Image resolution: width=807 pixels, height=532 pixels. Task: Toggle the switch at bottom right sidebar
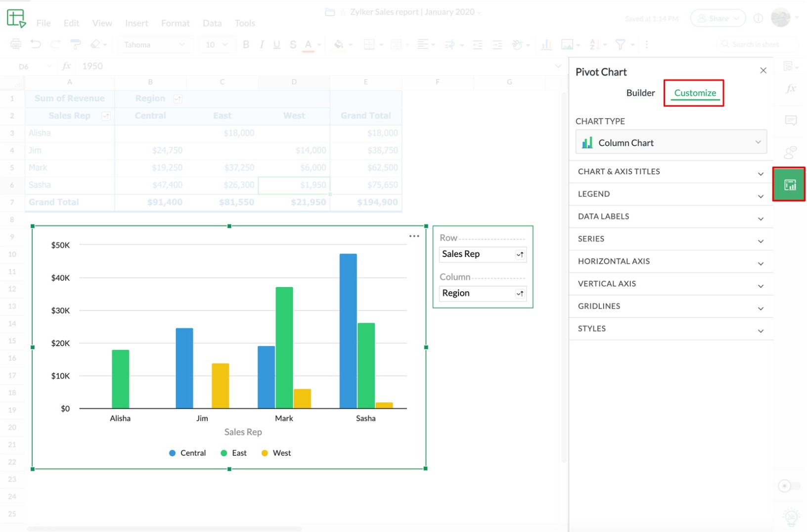(789, 486)
